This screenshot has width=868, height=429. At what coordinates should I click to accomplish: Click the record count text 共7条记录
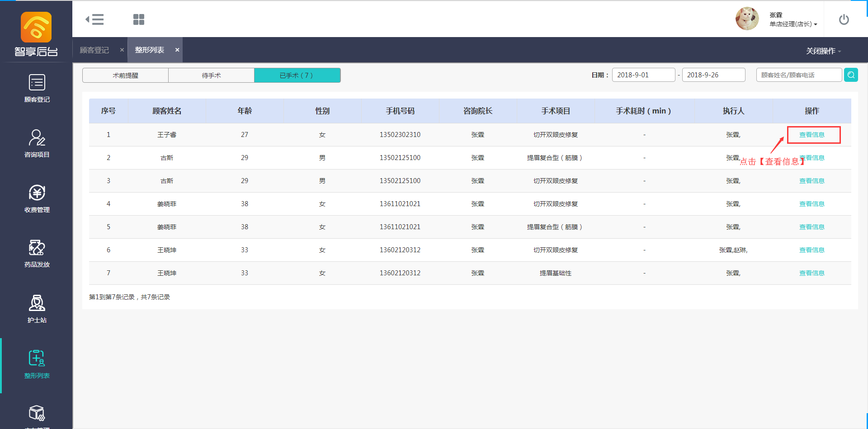[155, 297]
